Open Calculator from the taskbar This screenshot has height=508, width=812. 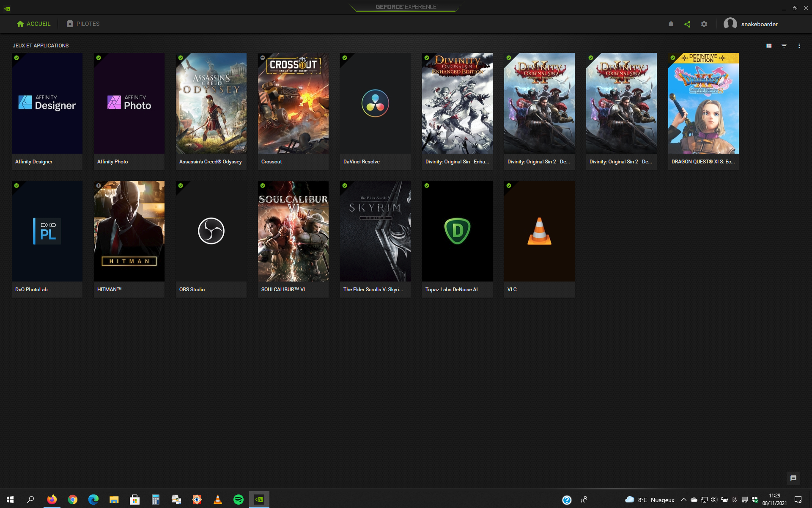(155, 500)
